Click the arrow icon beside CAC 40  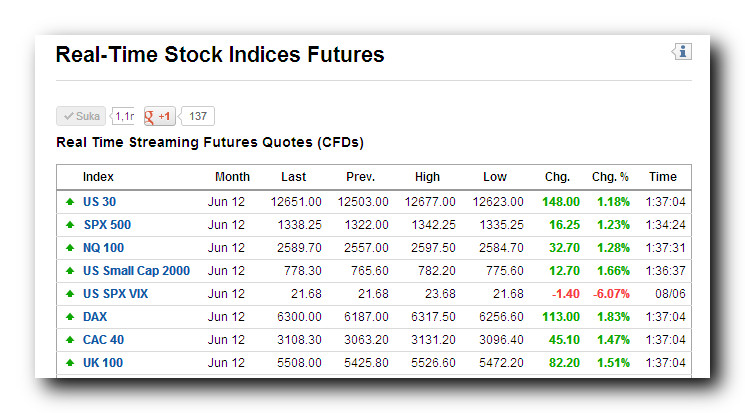(x=69, y=340)
